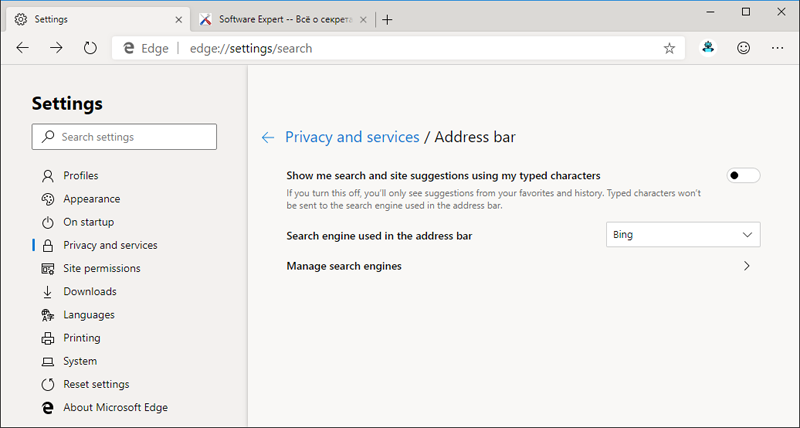Click the Appearance palette icon

click(47, 199)
